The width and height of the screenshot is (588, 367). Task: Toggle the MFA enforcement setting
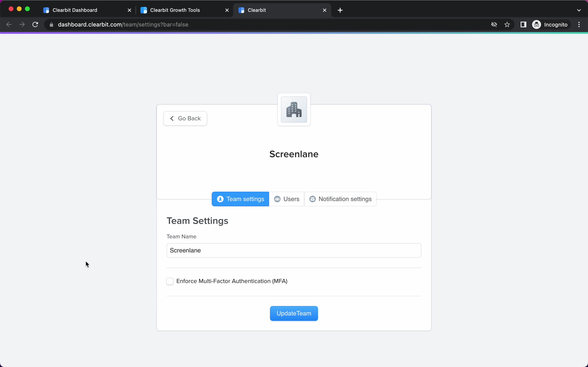coord(170,281)
